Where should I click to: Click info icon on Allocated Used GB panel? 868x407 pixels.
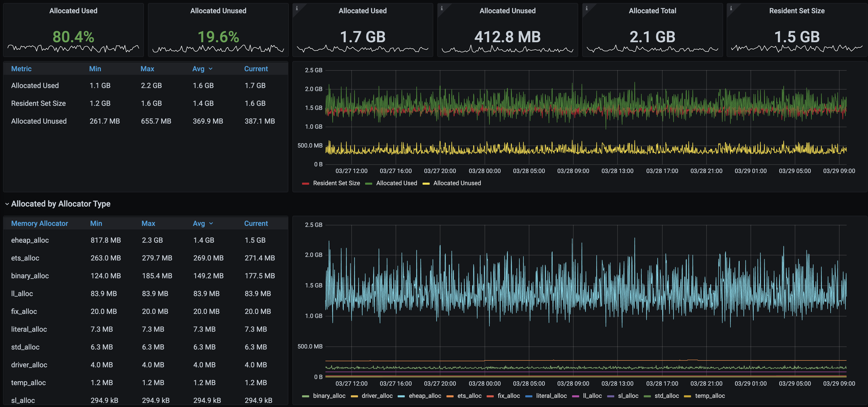coord(297,8)
